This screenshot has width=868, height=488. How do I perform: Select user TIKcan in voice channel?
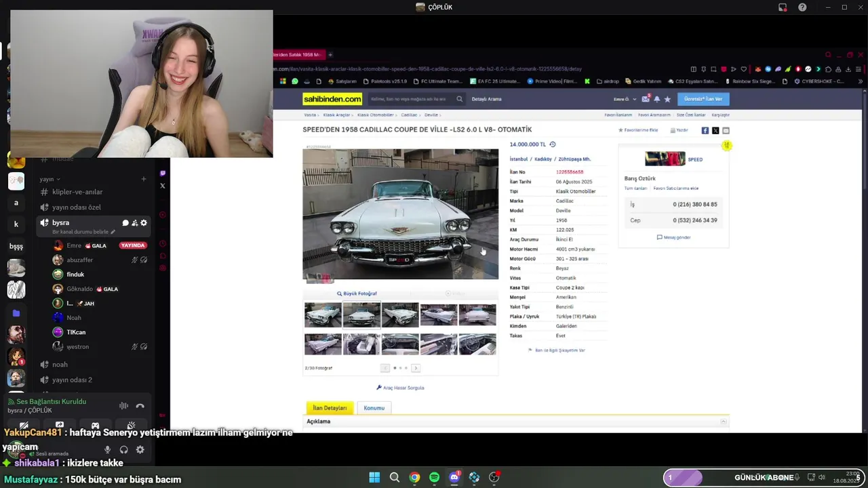point(76,332)
